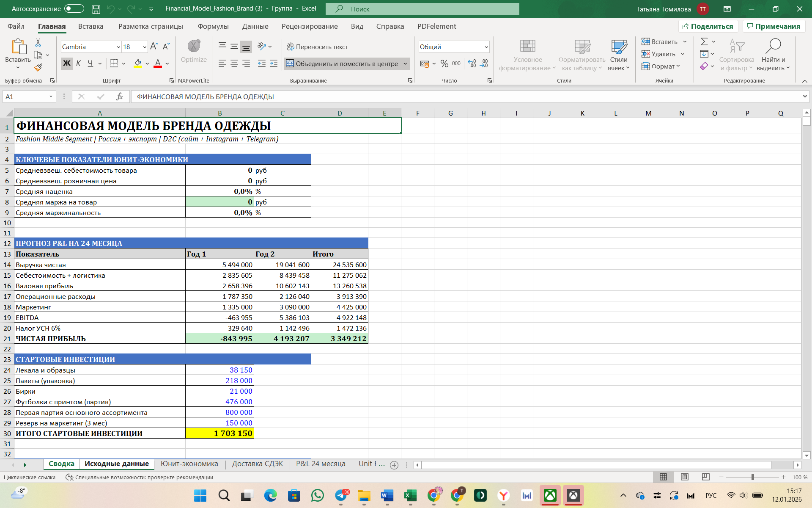The image size is (812, 508).
Task: Open WhatsApp from the taskbar
Action: (317, 495)
